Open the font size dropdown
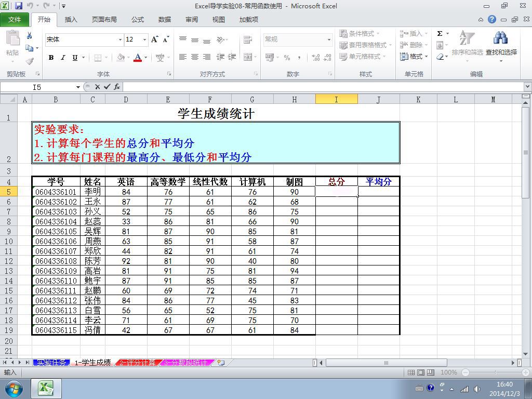532x399 pixels. [x=144, y=39]
